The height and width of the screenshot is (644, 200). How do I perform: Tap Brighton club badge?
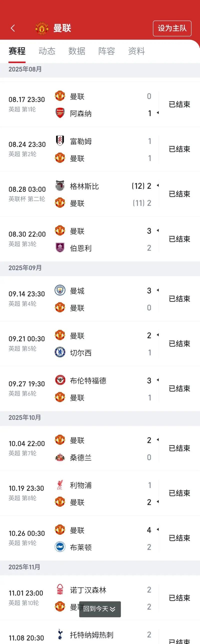(x=60, y=547)
